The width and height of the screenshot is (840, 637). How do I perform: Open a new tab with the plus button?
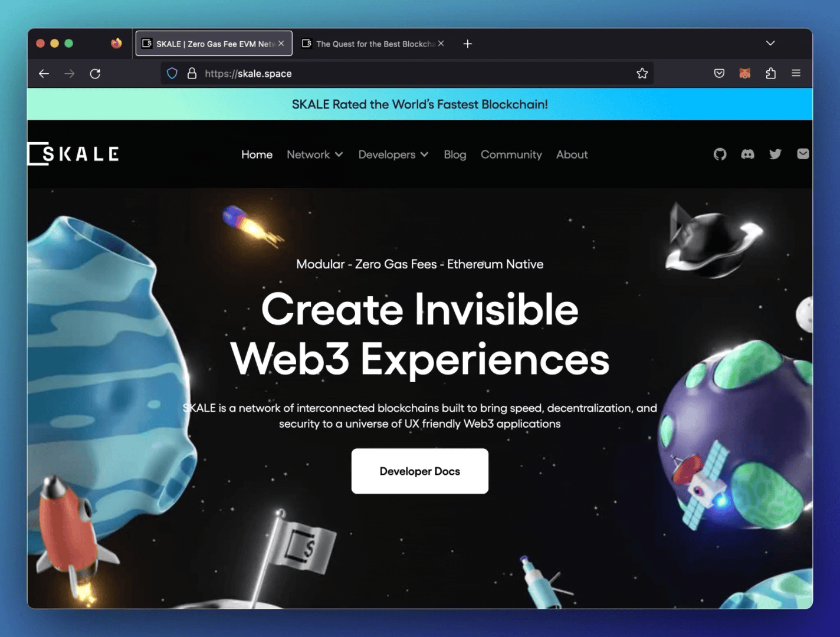click(x=468, y=44)
